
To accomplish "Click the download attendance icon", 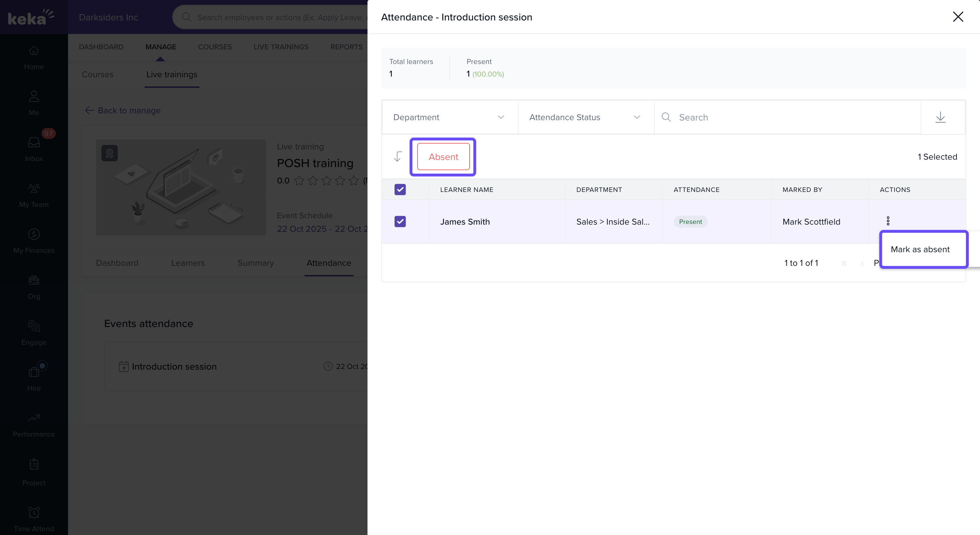I will [940, 117].
